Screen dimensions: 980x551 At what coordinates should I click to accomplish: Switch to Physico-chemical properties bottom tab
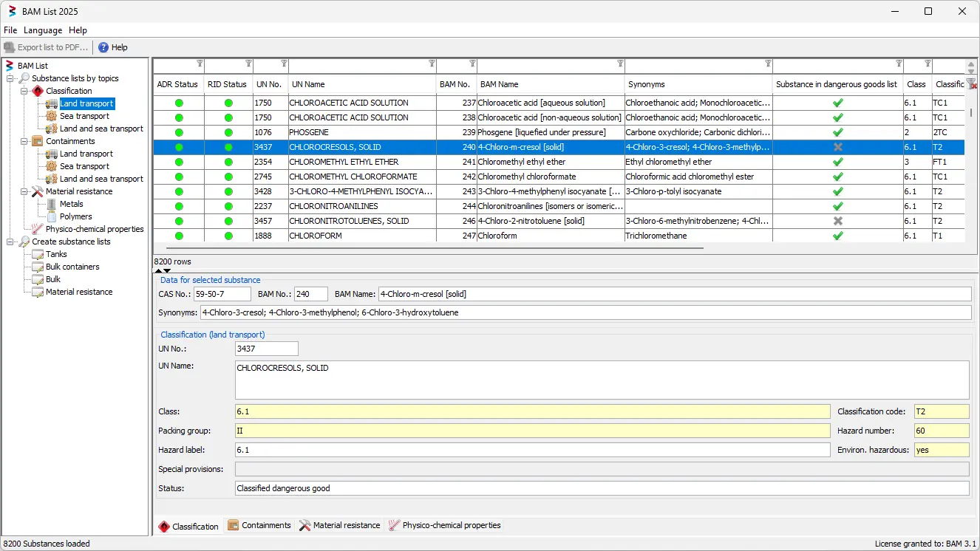point(444,525)
